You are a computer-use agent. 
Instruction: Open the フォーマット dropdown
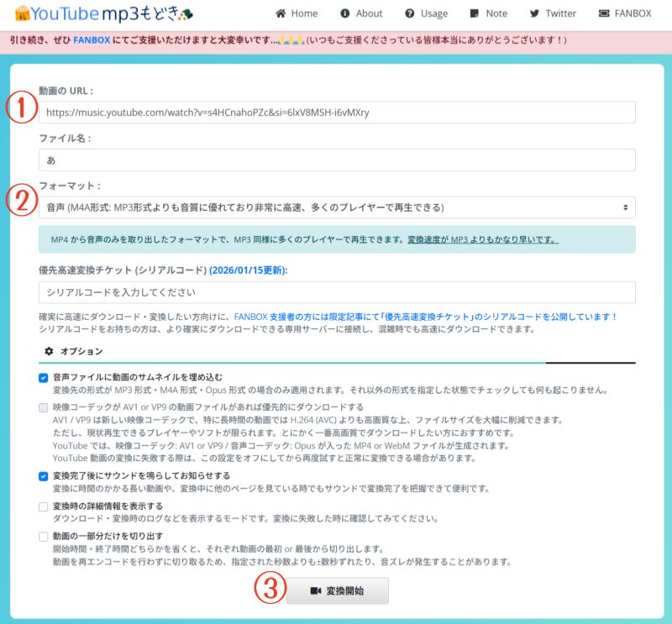point(337,207)
